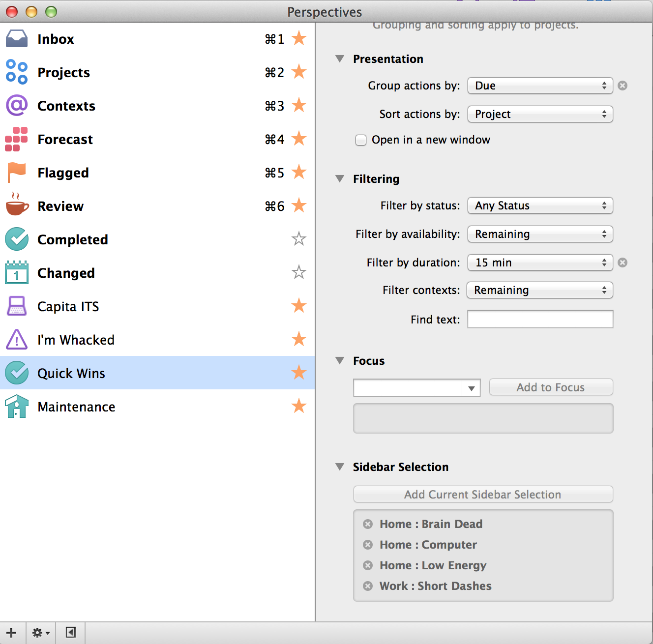Click the Changed calendar icon
Screen dimensions: 653x644
click(17, 272)
